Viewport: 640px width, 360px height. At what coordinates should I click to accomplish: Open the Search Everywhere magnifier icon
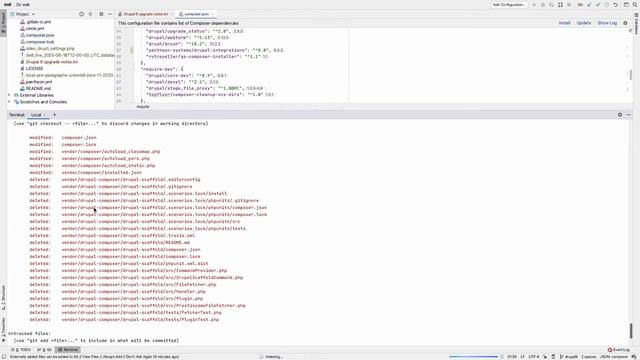(635, 4)
